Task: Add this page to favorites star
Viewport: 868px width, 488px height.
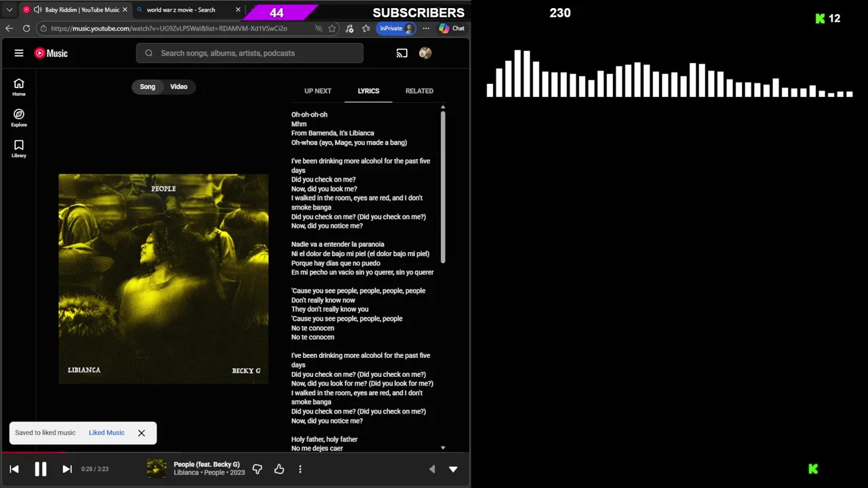Action: 332,28
